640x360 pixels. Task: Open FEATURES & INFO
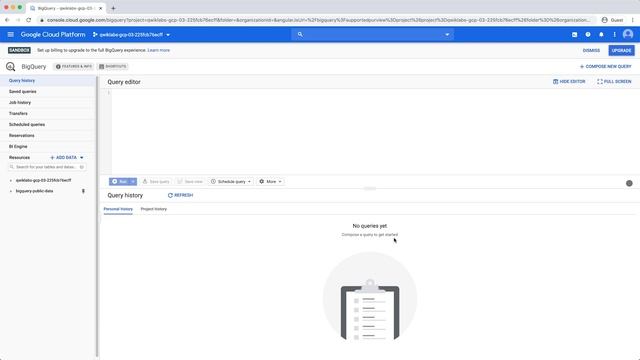[74, 67]
